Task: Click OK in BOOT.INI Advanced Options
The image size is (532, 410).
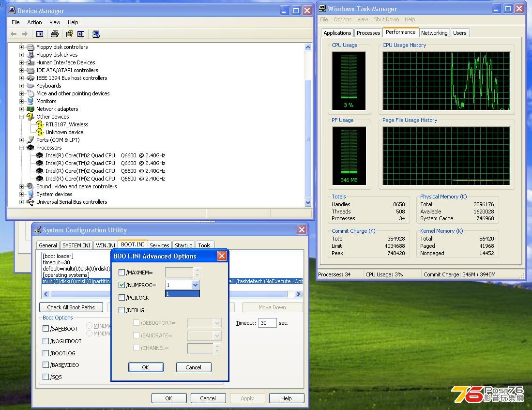Action: pos(146,367)
